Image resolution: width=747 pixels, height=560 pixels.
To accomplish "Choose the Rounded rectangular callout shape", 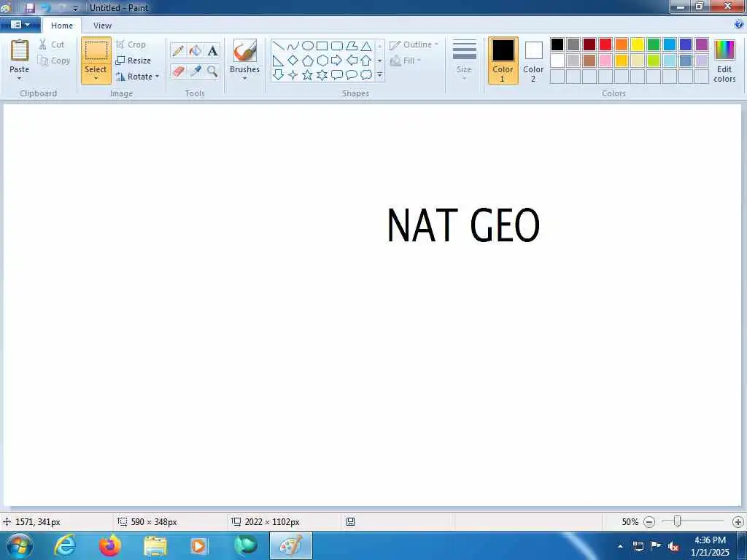I will tap(337, 75).
